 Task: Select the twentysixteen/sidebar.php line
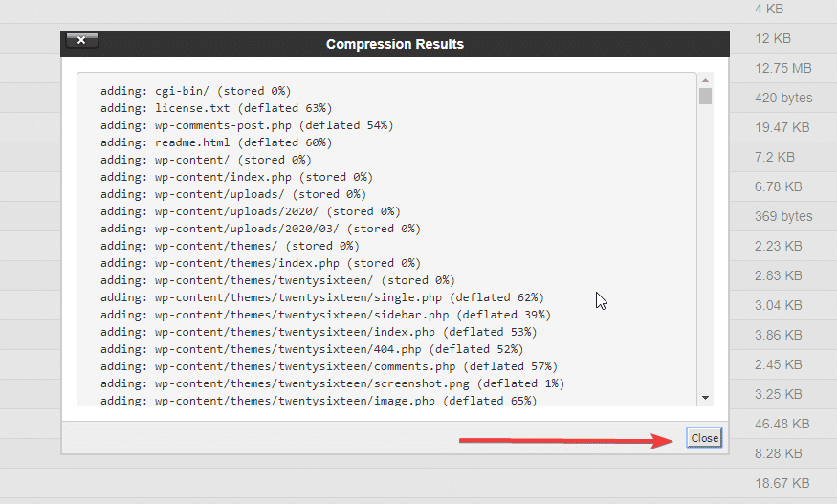(325, 315)
